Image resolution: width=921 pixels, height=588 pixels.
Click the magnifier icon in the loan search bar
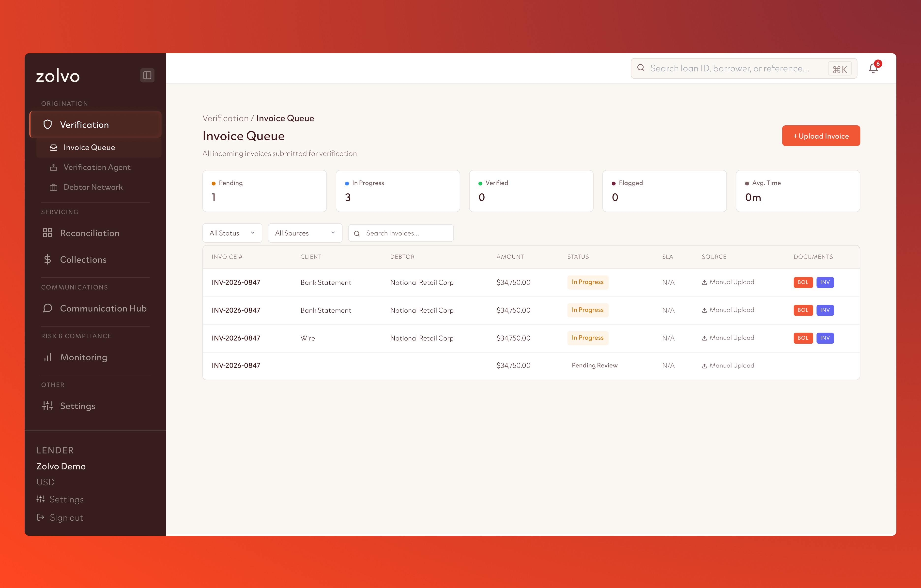click(x=641, y=68)
